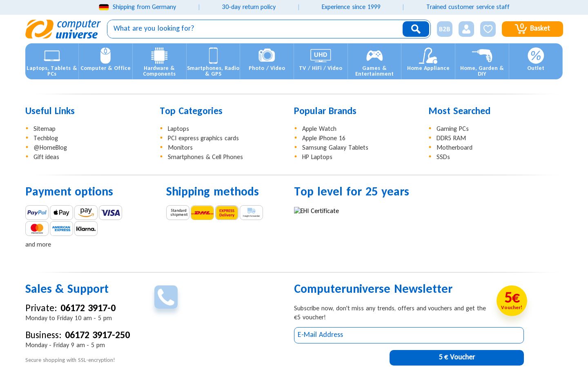Open TV / HiFi / Video category
Screen dimensions: 588x368
coord(321,61)
